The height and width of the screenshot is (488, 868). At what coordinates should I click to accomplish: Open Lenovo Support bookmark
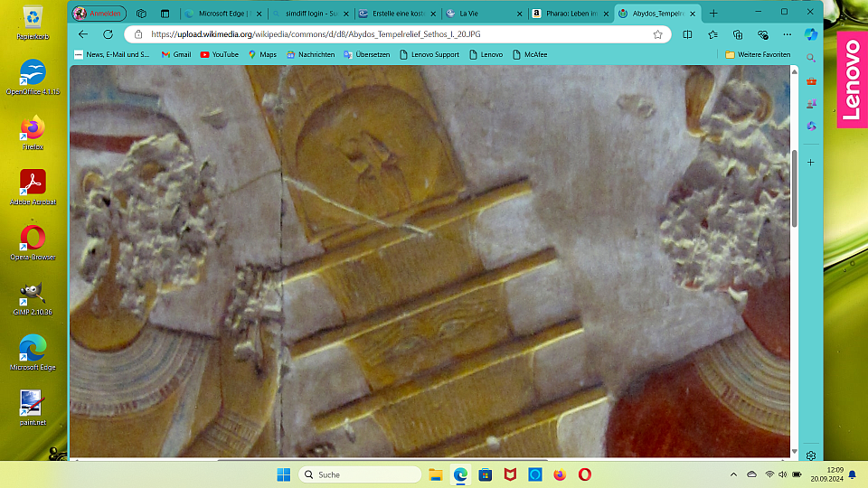tap(429, 54)
